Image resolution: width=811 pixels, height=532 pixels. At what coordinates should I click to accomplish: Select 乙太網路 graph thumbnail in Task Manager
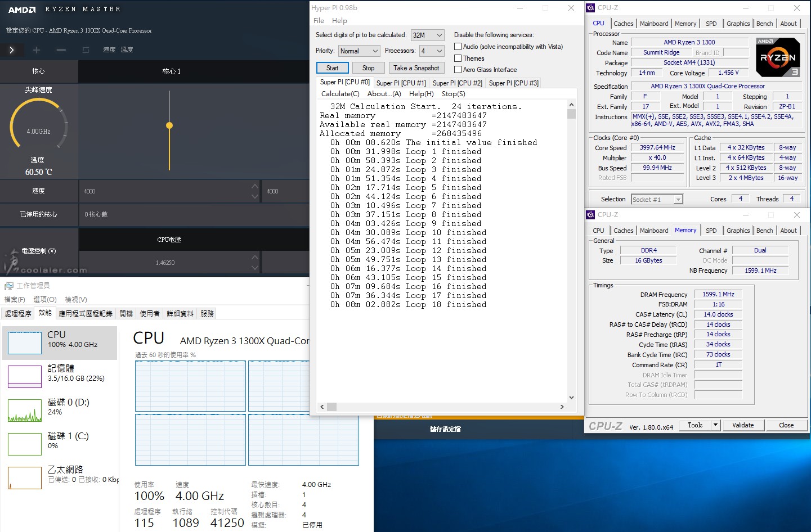tap(25, 478)
